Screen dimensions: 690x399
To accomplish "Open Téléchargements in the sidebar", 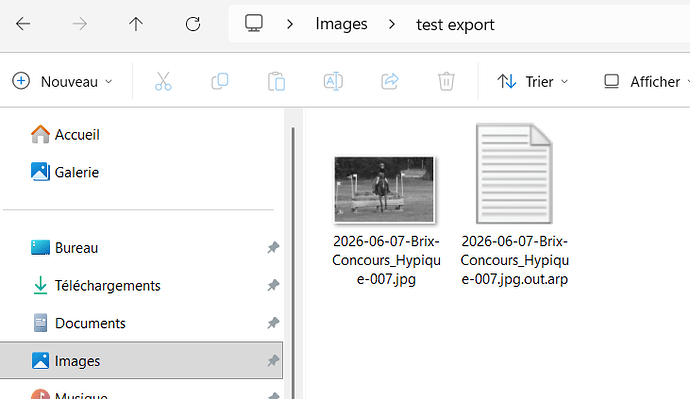I will tap(95, 286).
